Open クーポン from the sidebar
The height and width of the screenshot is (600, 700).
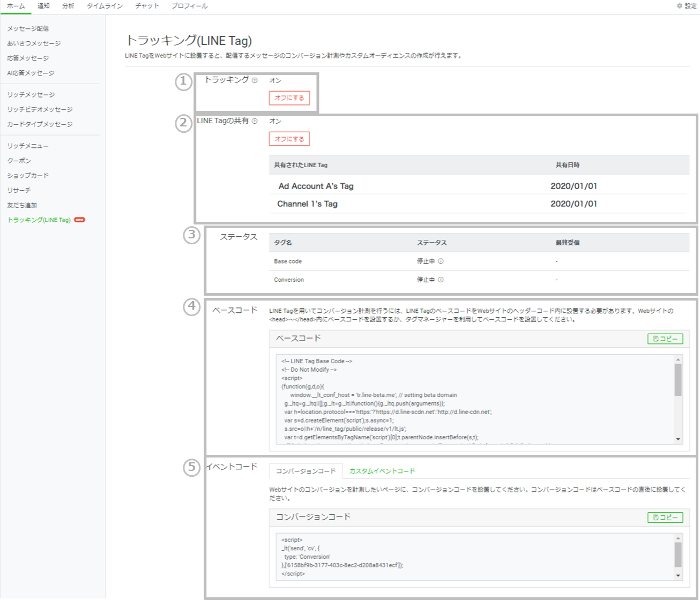pyautogui.click(x=19, y=161)
